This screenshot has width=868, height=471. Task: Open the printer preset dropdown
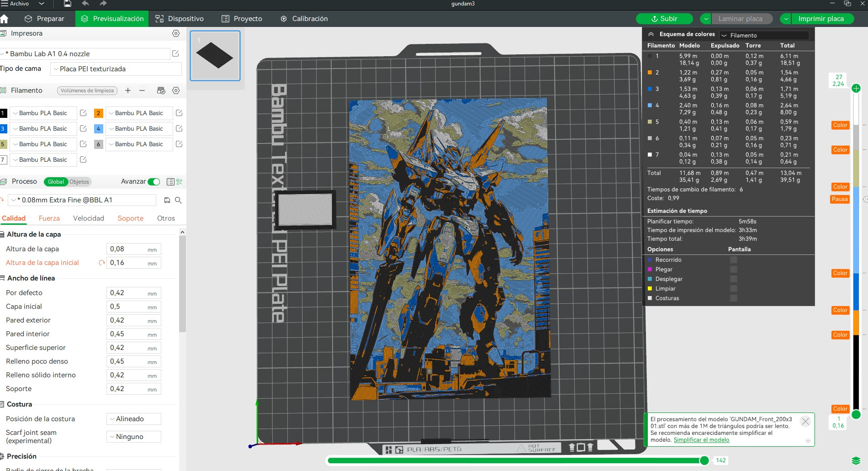click(85, 54)
